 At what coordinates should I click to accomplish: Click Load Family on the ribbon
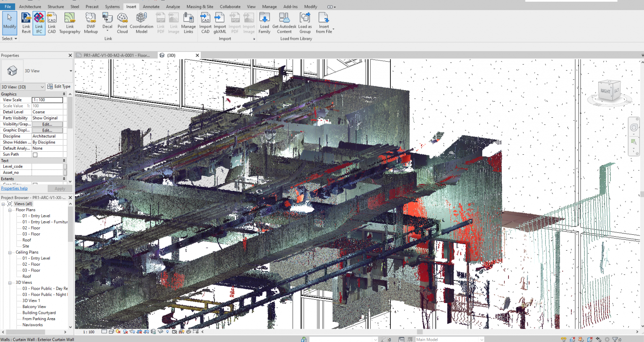tap(264, 23)
